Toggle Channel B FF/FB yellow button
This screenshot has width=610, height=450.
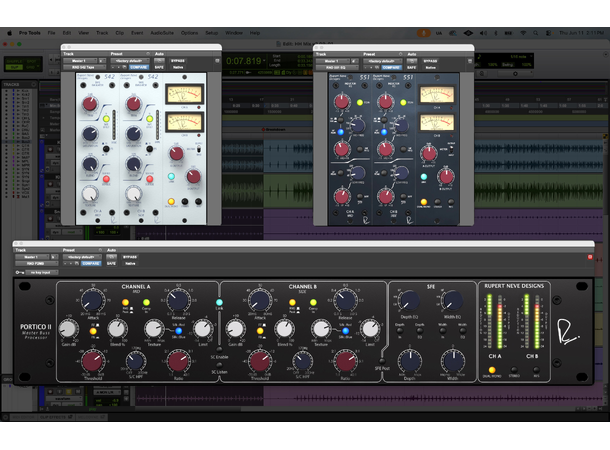[x=260, y=331]
